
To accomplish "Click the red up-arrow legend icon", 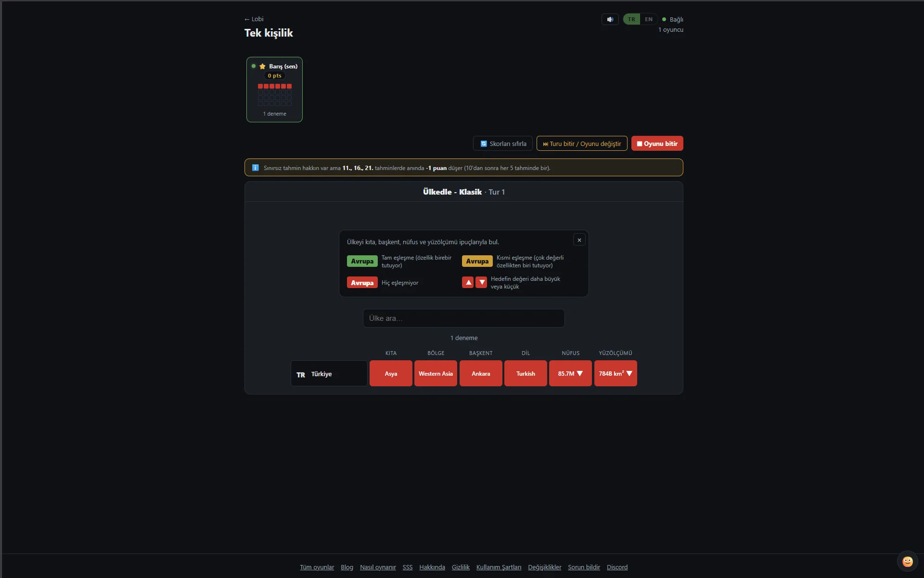I will [468, 282].
